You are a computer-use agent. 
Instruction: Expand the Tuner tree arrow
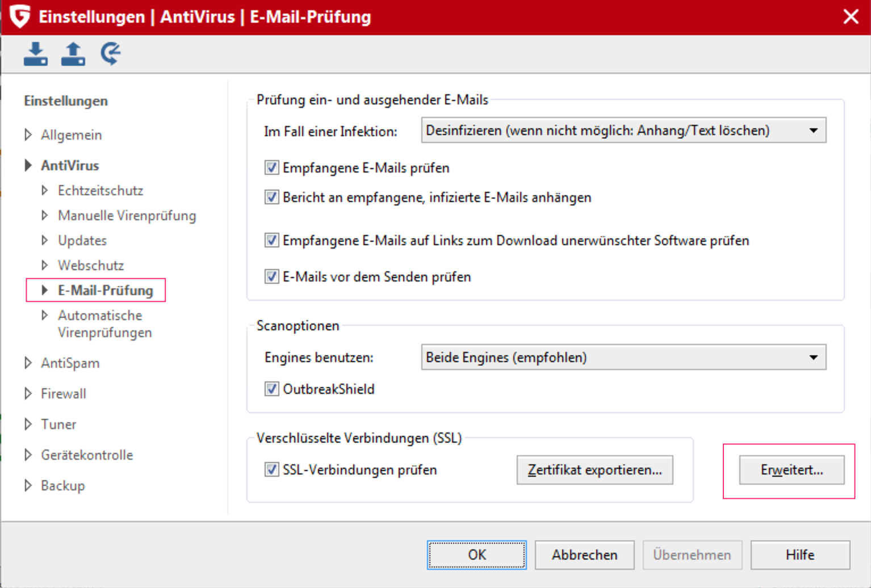pos(28,424)
